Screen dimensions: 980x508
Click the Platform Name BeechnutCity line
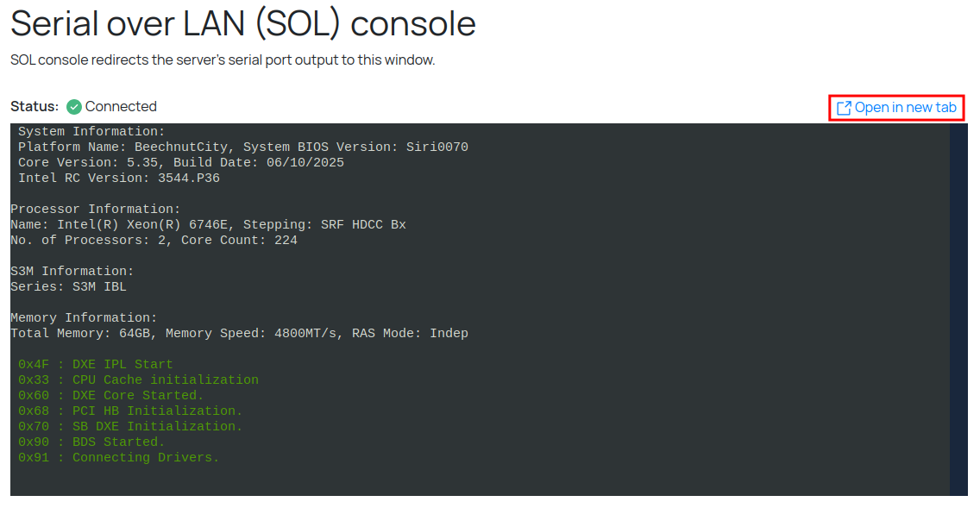coord(243,147)
